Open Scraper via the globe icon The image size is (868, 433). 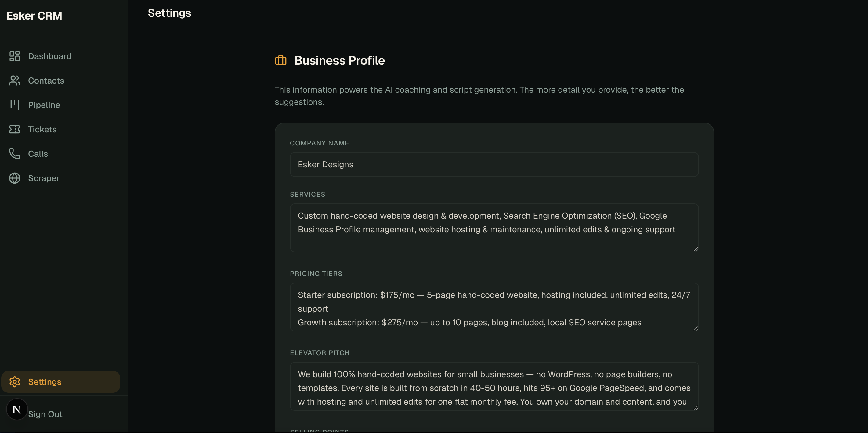click(x=14, y=178)
